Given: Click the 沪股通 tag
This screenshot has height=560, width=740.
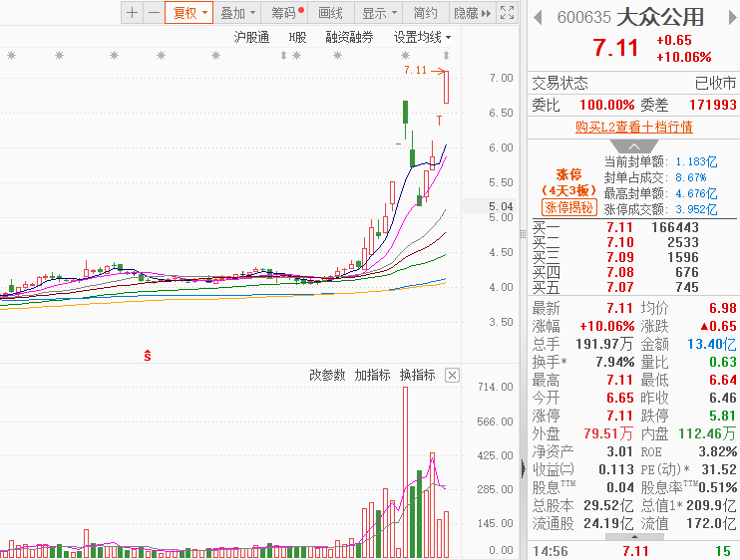Looking at the screenshot, I should 251,37.
